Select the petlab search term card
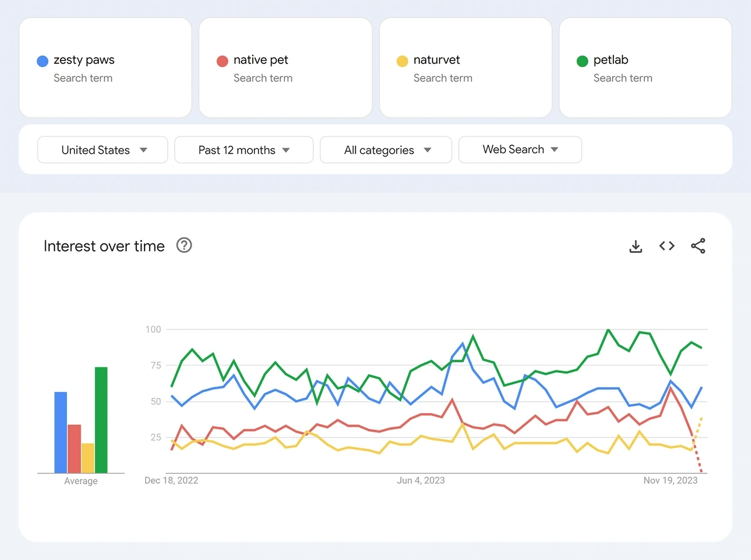 [x=645, y=68]
